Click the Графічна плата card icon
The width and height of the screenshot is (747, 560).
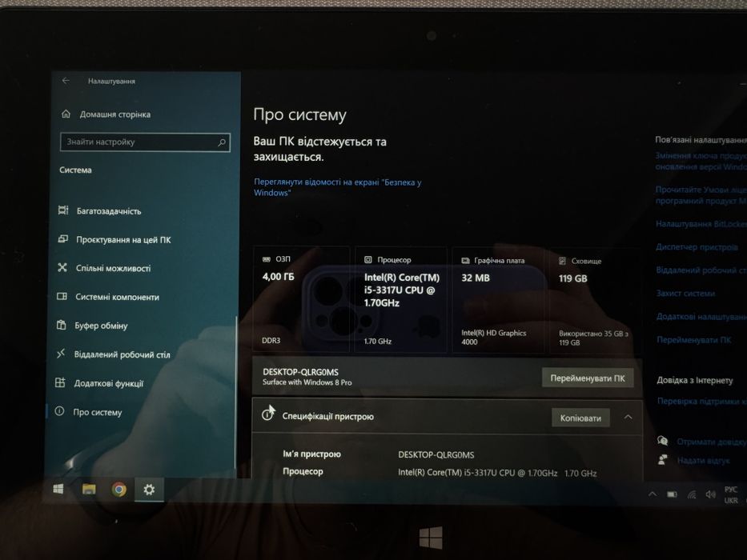click(465, 261)
